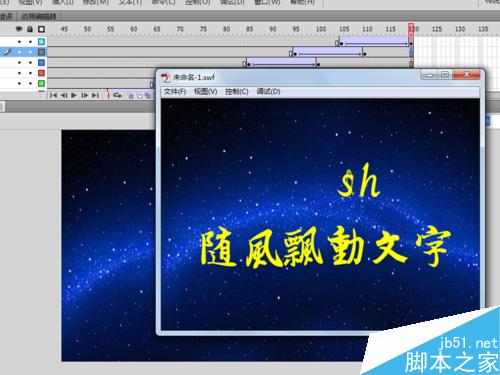This screenshot has width=500, height=375.
Task: Toggle lock dot of the blue layer
Action: click(30, 62)
